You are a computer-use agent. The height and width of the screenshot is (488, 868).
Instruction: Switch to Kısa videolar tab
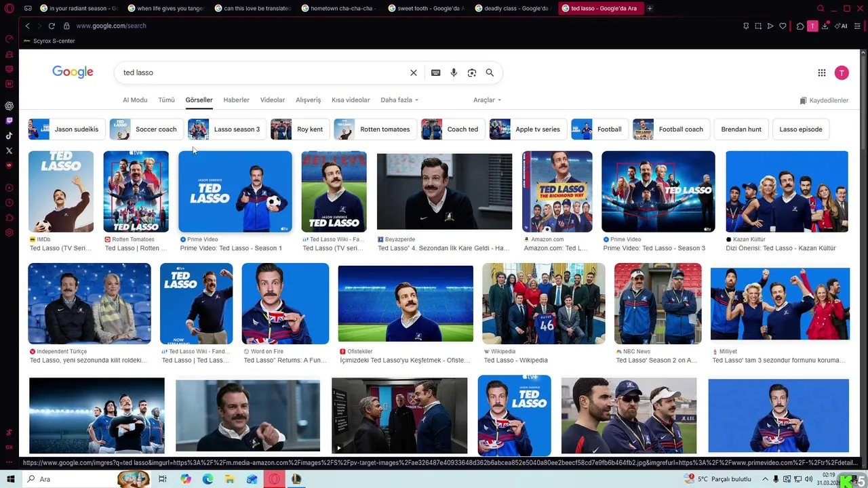[x=351, y=100]
